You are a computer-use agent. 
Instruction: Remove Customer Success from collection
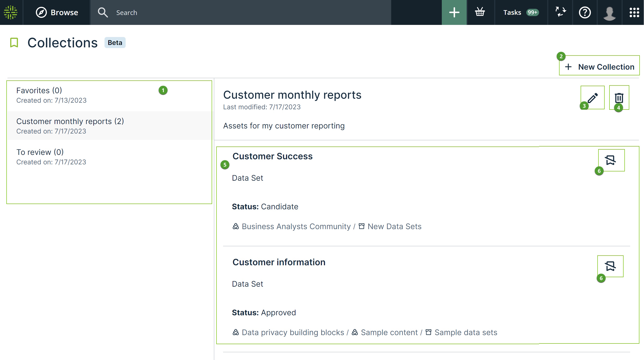click(x=610, y=160)
